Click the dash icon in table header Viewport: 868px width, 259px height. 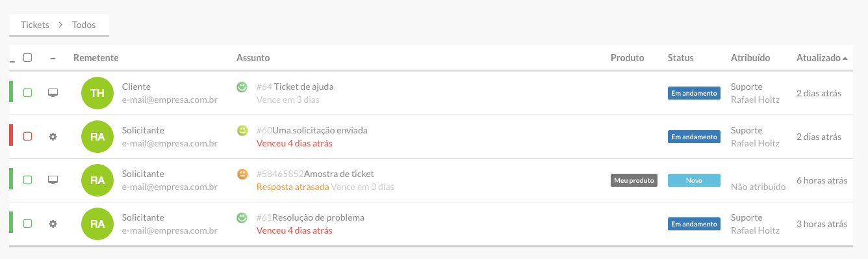[53, 59]
